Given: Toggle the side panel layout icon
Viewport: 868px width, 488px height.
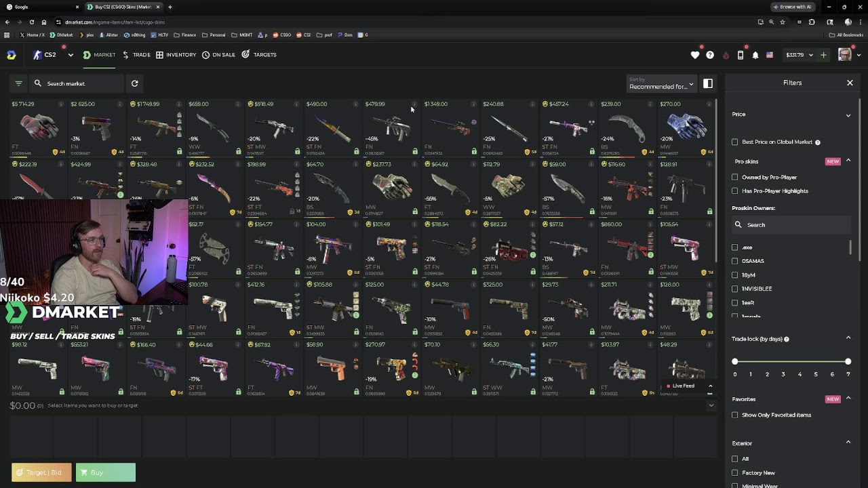Looking at the screenshot, I should pos(708,83).
